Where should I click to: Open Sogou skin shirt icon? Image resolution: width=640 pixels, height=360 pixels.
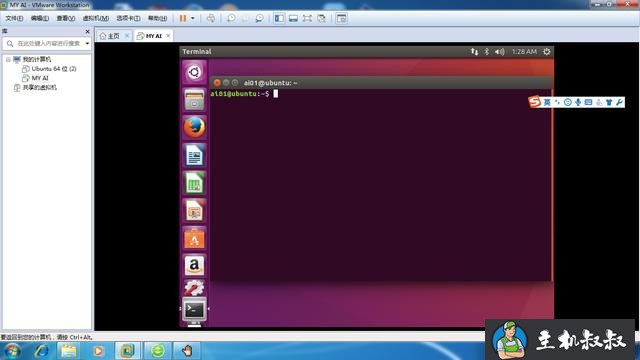tap(609, 102)
